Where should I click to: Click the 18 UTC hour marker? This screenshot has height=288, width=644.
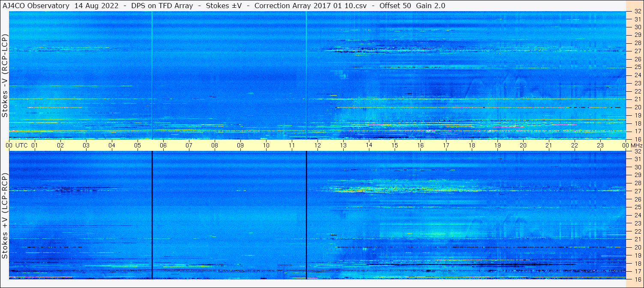(x=472, y=145)
